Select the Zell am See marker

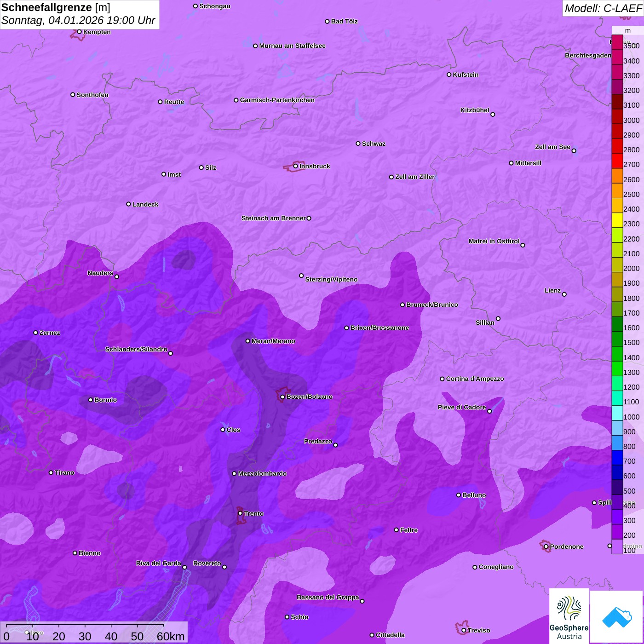click(x=574, y=151)
